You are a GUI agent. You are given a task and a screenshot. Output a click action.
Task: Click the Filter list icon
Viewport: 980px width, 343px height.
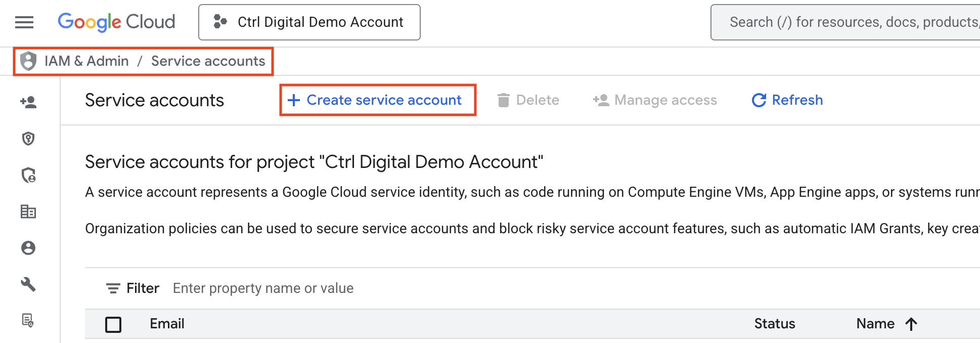pos(113,288)
